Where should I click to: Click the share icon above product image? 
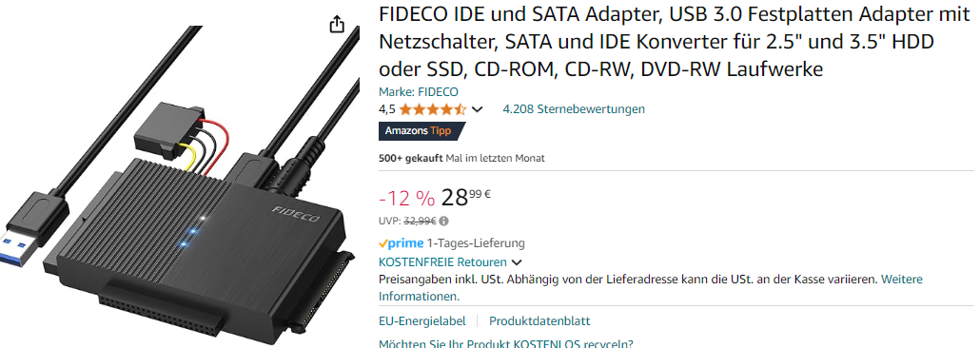(x=337, y=24)
